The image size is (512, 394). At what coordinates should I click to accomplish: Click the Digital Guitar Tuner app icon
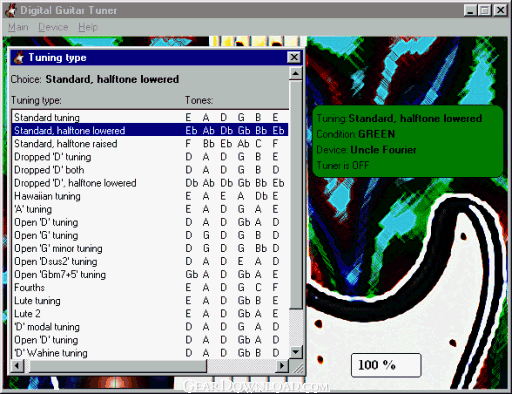pos(11,10)
